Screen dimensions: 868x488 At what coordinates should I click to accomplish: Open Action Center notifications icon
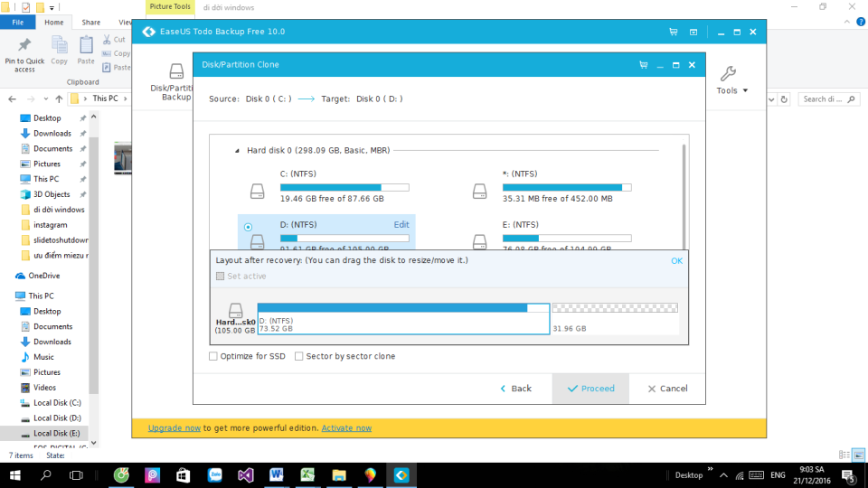[x=849, y=475]
